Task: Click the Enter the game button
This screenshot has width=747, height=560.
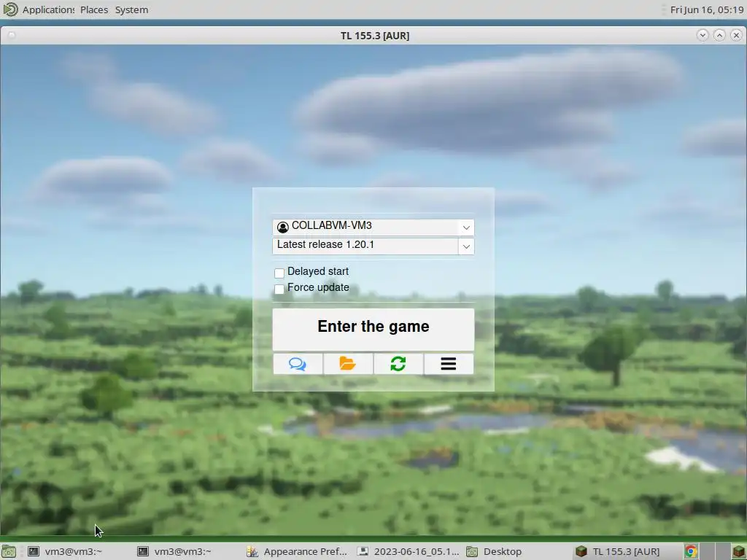Action: [373, 329]
